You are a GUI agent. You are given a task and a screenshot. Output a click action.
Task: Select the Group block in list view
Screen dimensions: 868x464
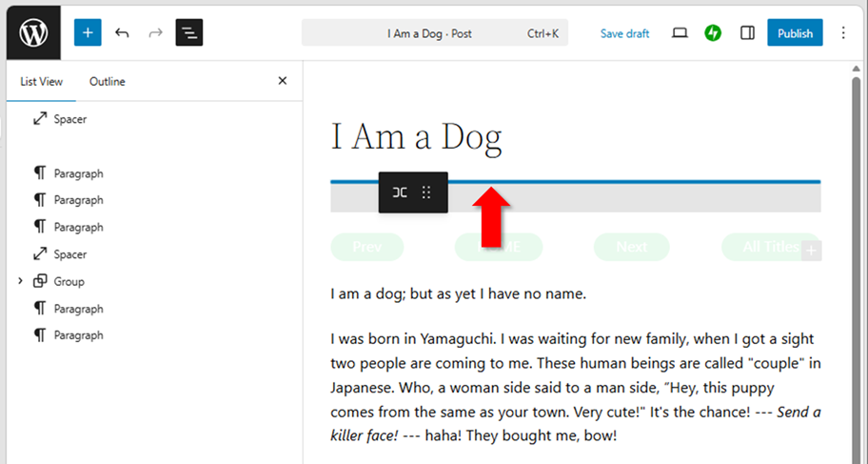[x=69, y=282]
